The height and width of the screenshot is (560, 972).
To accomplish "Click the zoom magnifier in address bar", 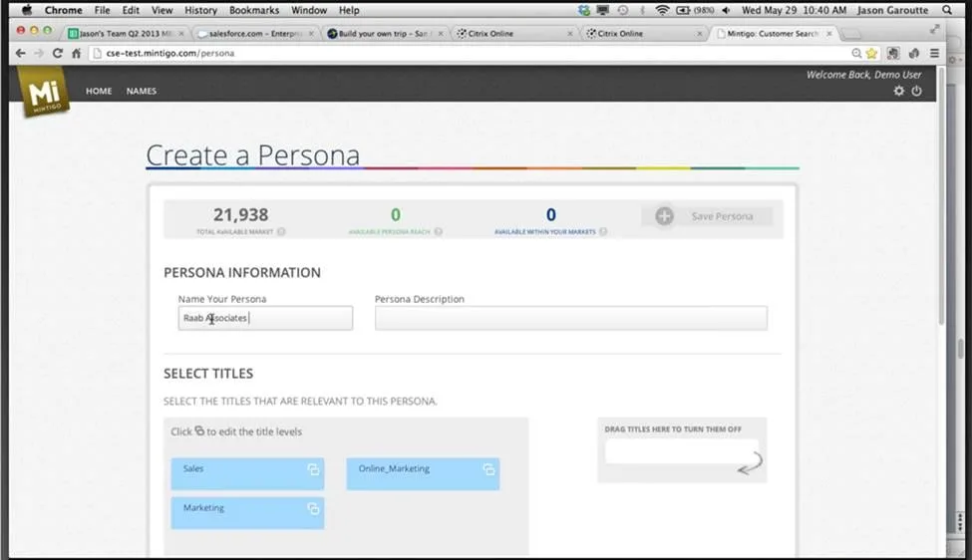I will pyautogui.click(x=856, y=53).
